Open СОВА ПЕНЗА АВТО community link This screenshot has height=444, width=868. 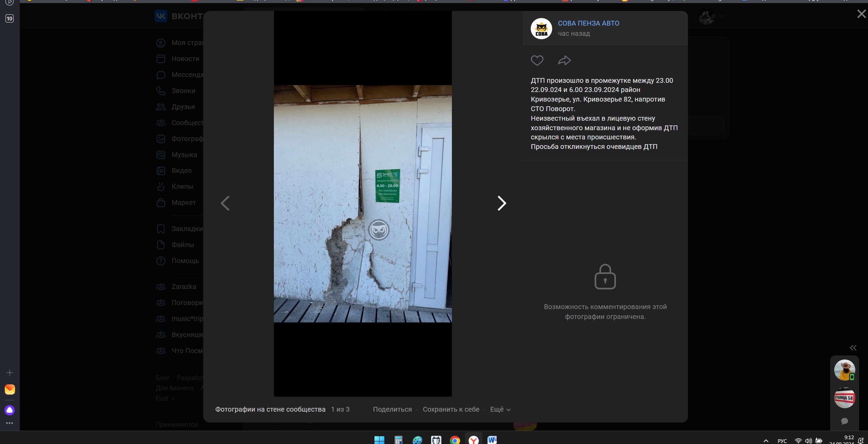pyautogui.click(x=588, y=23)
